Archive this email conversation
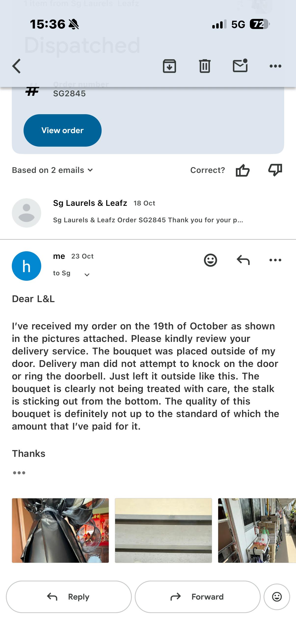Viewport: 296px width, 644px height. pyautogui.click(x=169, y=66)
